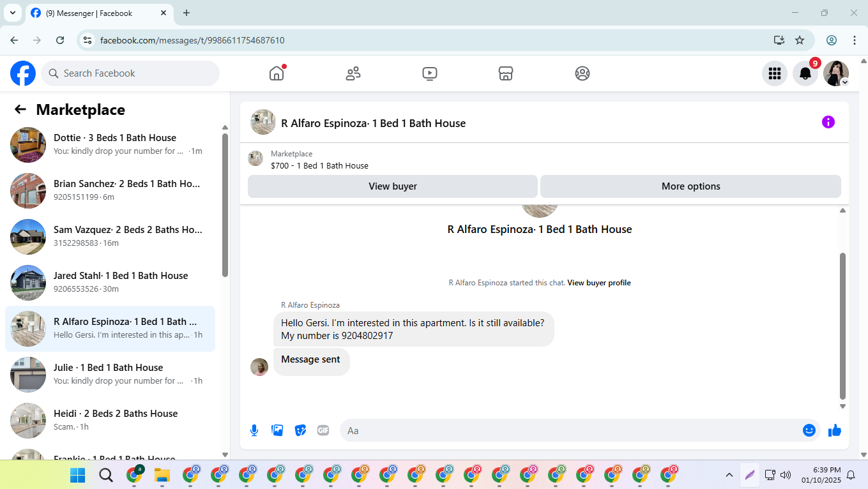
Task: Open the Groups icon in top navigation
Action: pyautogui.click(x=582, y=73)
